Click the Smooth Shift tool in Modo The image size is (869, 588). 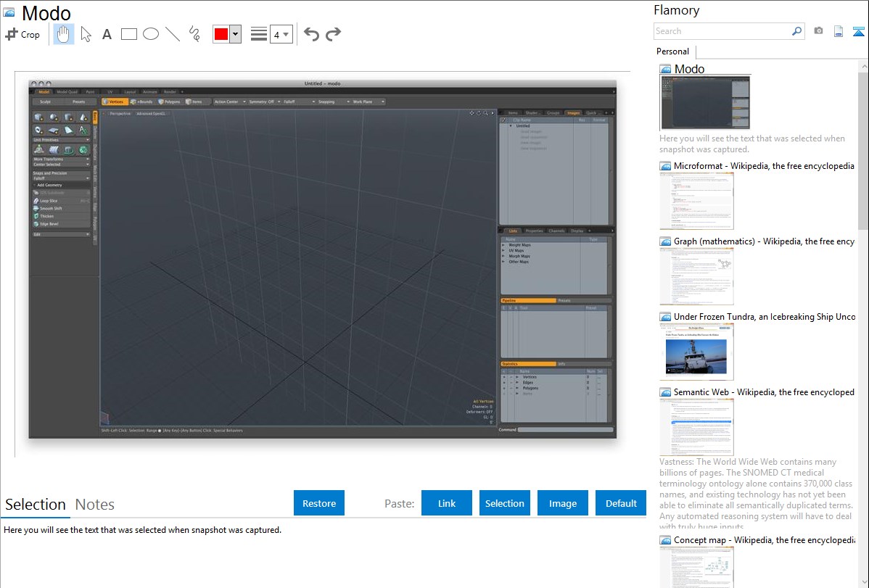(61, 208)
